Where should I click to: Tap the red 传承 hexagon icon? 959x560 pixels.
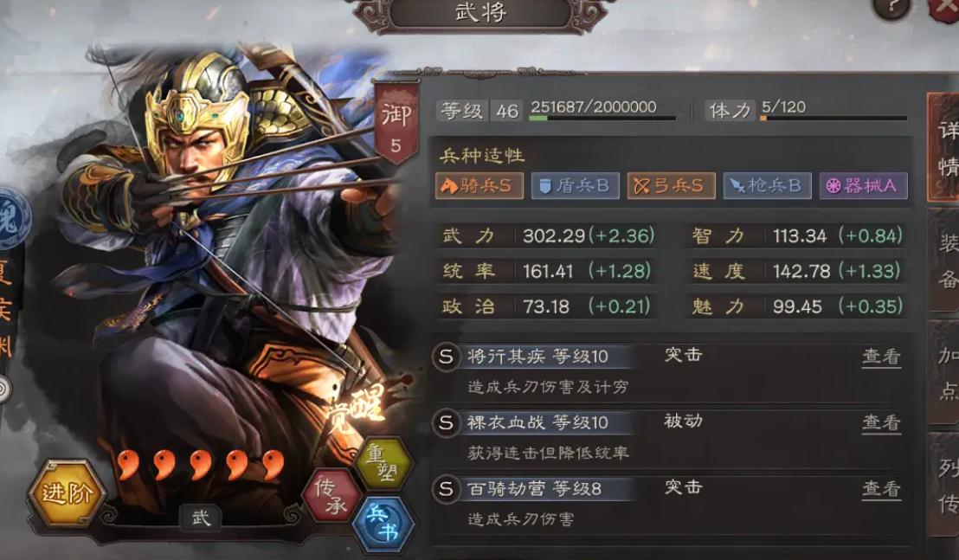coord(333,495)
